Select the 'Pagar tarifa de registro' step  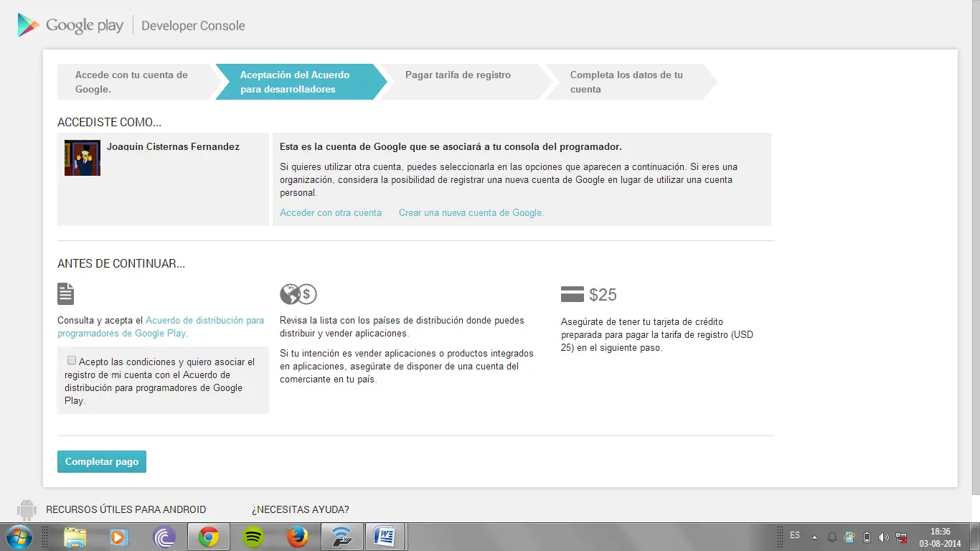pos(465,82)
